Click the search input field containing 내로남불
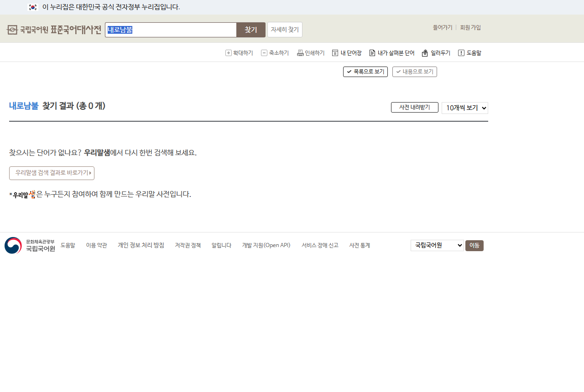 [171, 30]
